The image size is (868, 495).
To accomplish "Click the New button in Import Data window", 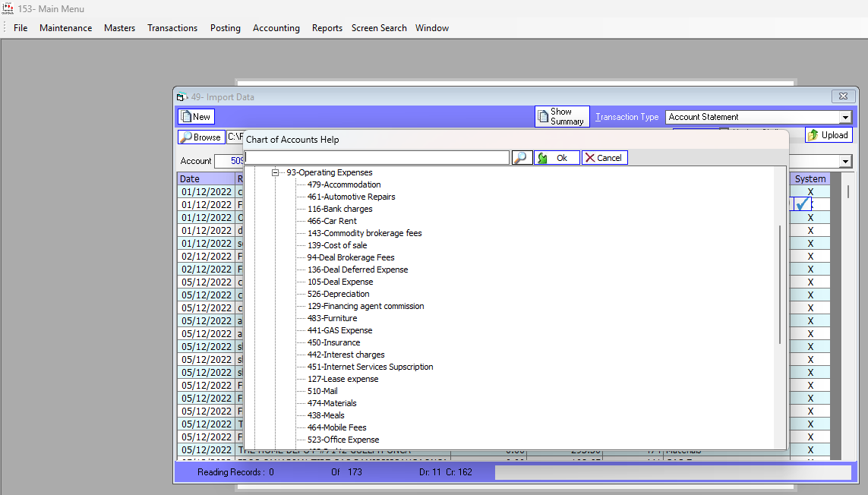I will point(196,117).
